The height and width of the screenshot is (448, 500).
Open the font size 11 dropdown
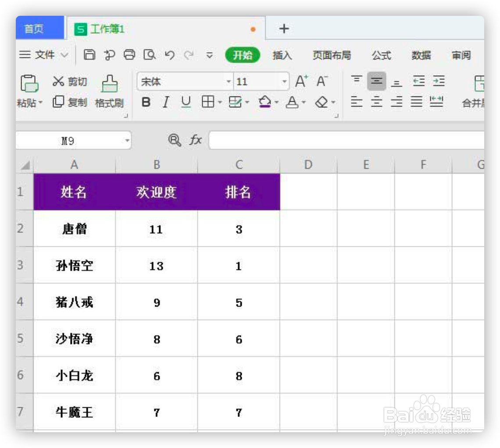tap(284, 82)
